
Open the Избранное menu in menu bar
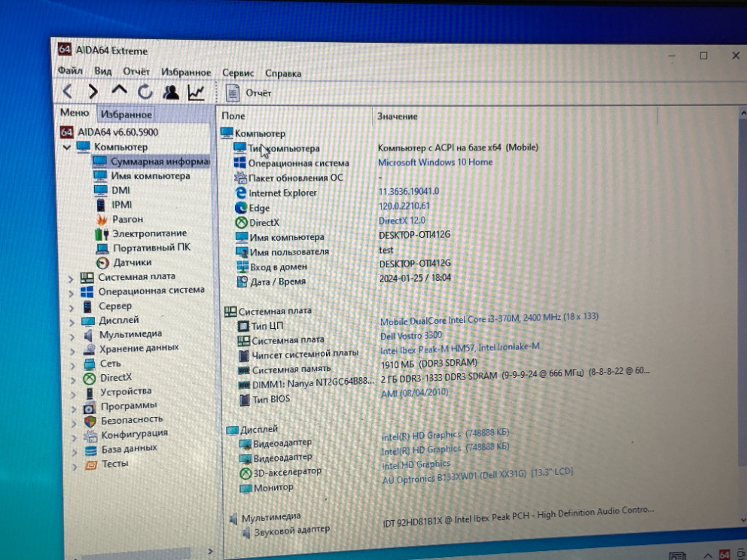point(186,72)
